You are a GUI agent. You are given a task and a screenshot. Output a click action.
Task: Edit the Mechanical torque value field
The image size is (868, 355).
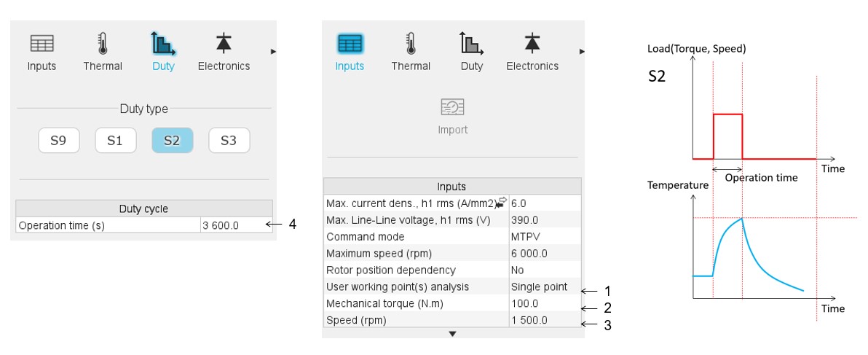click(544, 303)
